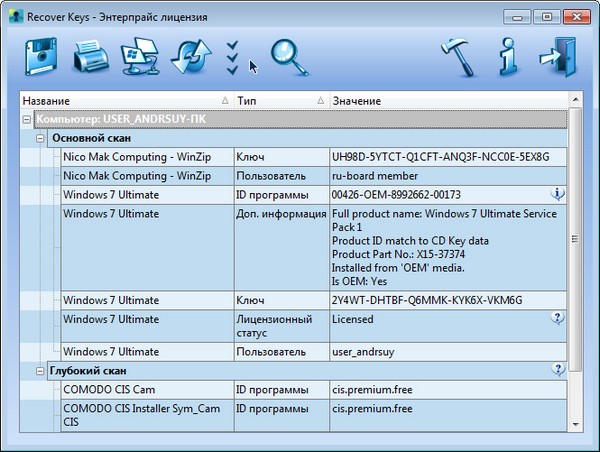
Task: Click the Доп. информация type cell
Action: point(282,248)
